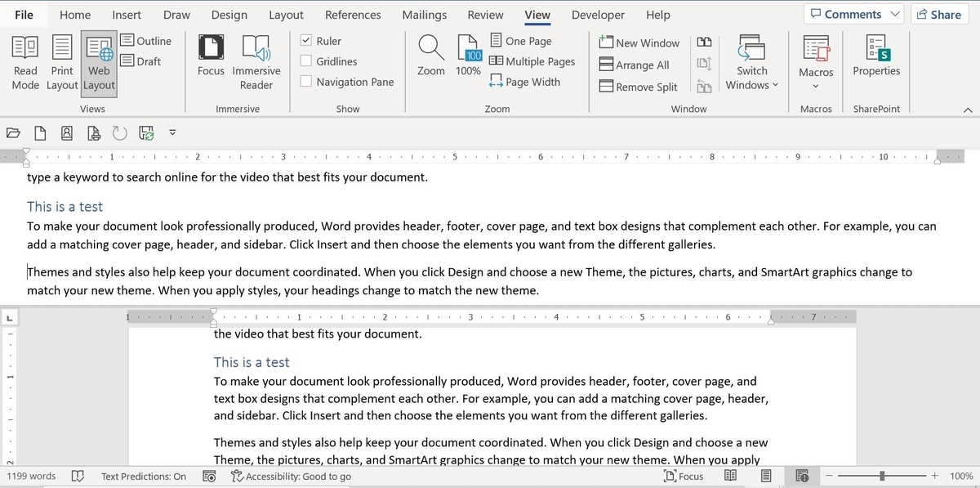Uncheck the Ruler option
Screen dimensions: 980x488
click(x=306, y=40)
